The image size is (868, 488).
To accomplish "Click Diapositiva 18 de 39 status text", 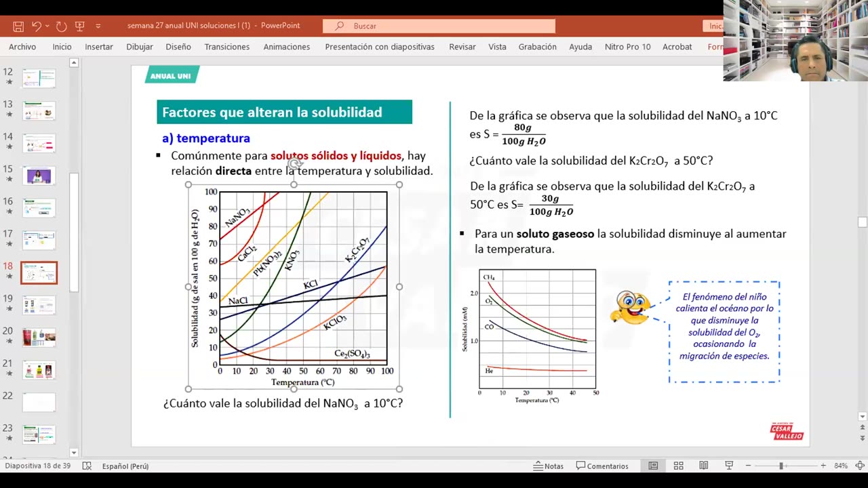I will pyautogui.click(x=37, y=466).
